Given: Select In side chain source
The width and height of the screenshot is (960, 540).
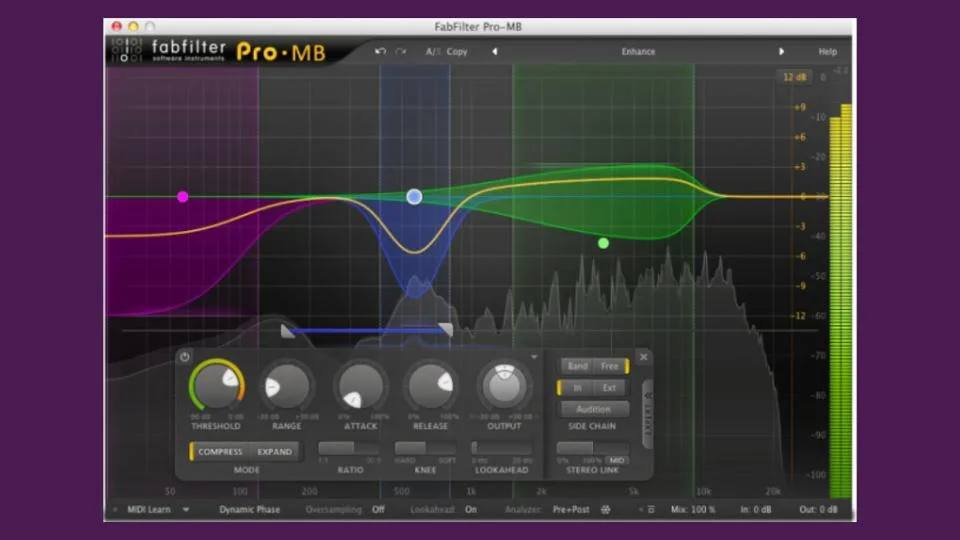Looking at the screenshot, I should pyautogui.click(x=577, y=388).
